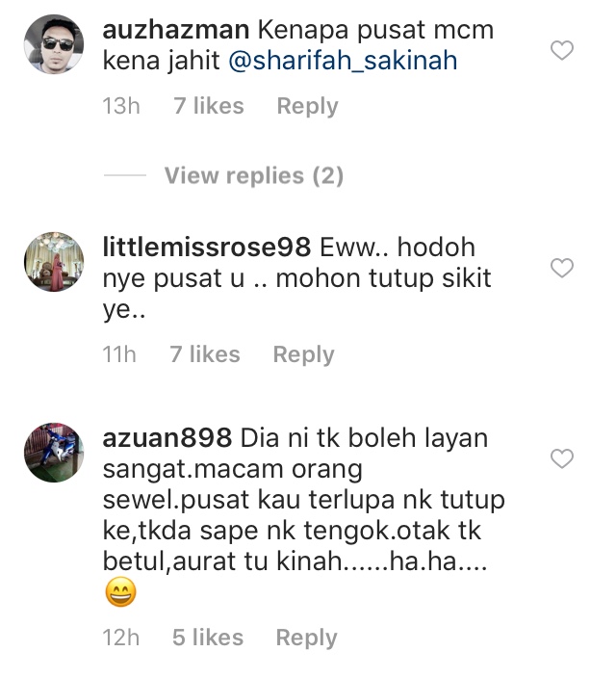Viewport: 616px width, 678px height.
Task: View the 5 likes on azuan898's comment
Action: pyautogui.click(x=208, y=638)
